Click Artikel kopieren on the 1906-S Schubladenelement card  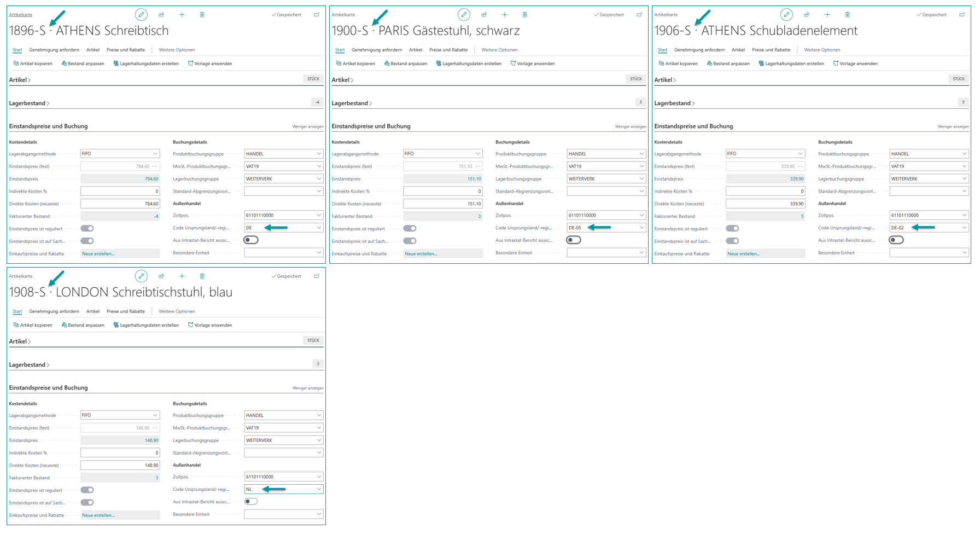[678, 63]
